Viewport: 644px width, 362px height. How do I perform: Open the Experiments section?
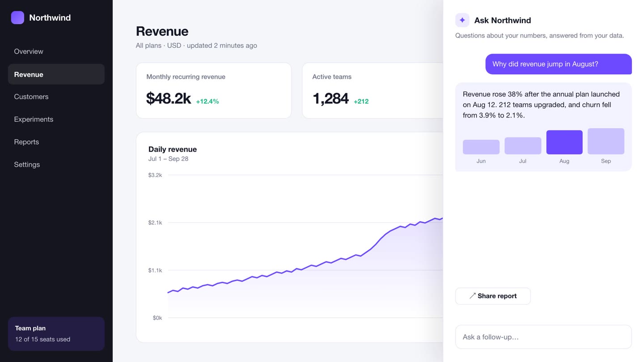(x=56, y=119)
